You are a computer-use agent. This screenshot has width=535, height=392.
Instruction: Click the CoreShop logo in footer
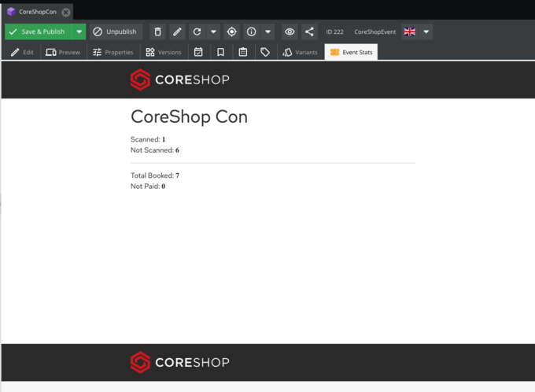coord(180,362)
